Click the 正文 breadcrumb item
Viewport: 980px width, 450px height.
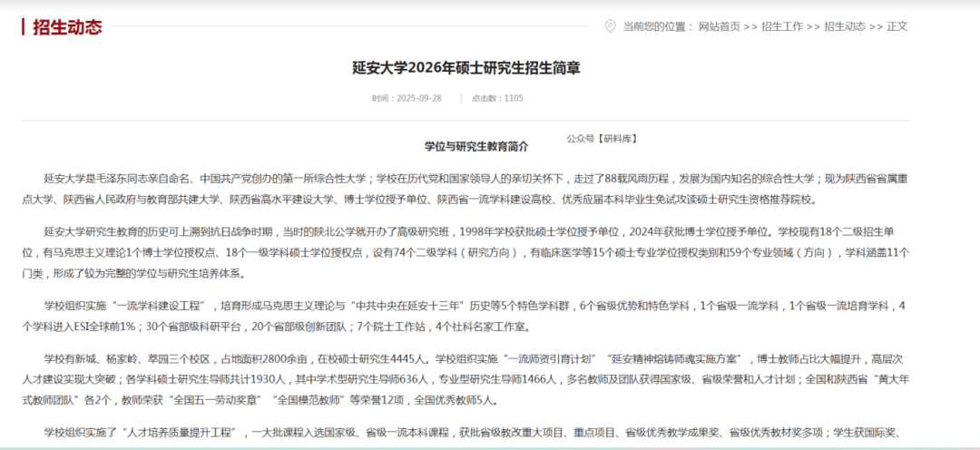(x=897, y=26)
